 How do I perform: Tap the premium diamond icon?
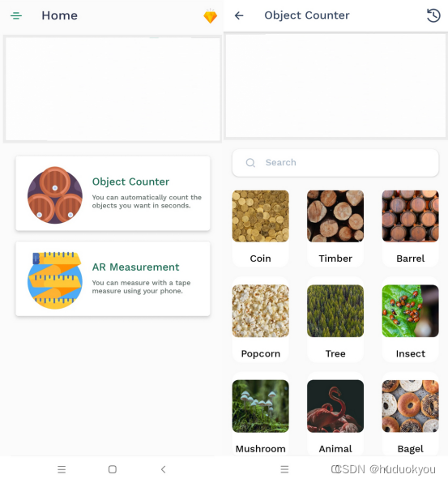[x=211, y=16]
